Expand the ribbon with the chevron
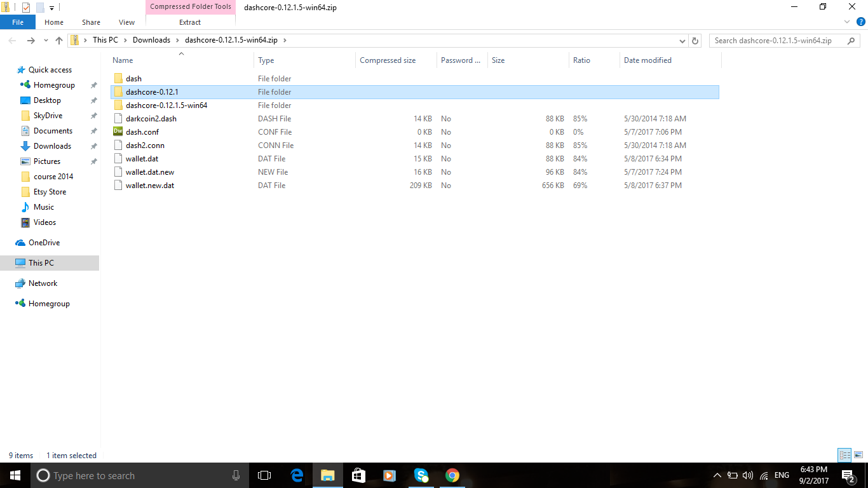Image resolution: width=868 pixels, height=488 pixels. pyautogui.click(x=846, y=22)
